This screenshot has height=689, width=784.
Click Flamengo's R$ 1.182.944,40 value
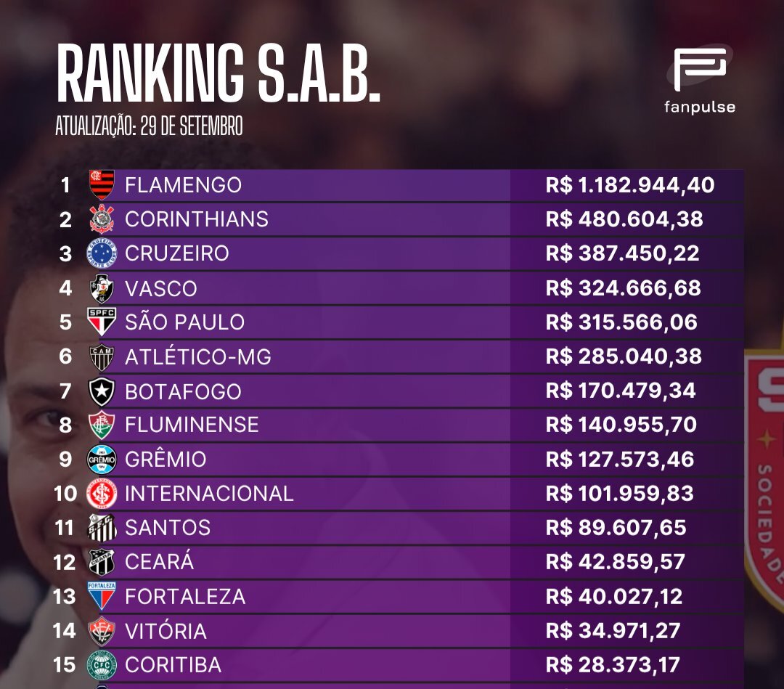click(629, 185)
